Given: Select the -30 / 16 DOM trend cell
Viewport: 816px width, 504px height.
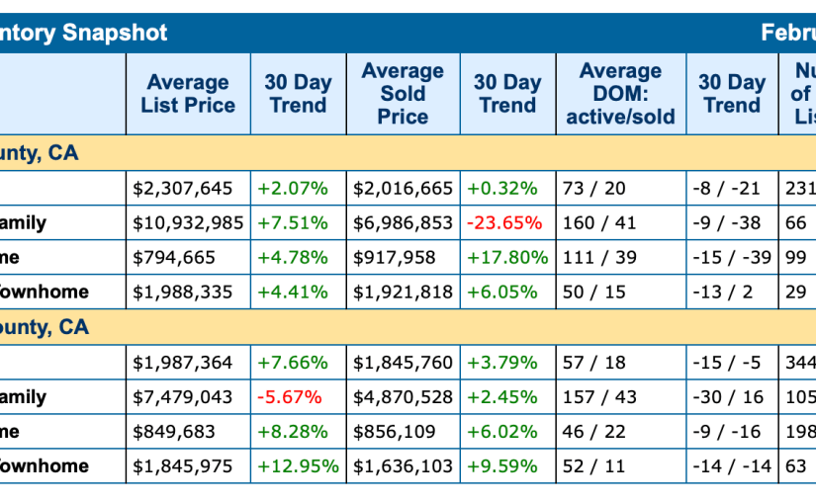Looking at the screenshot, I should [x=729, y=396].
